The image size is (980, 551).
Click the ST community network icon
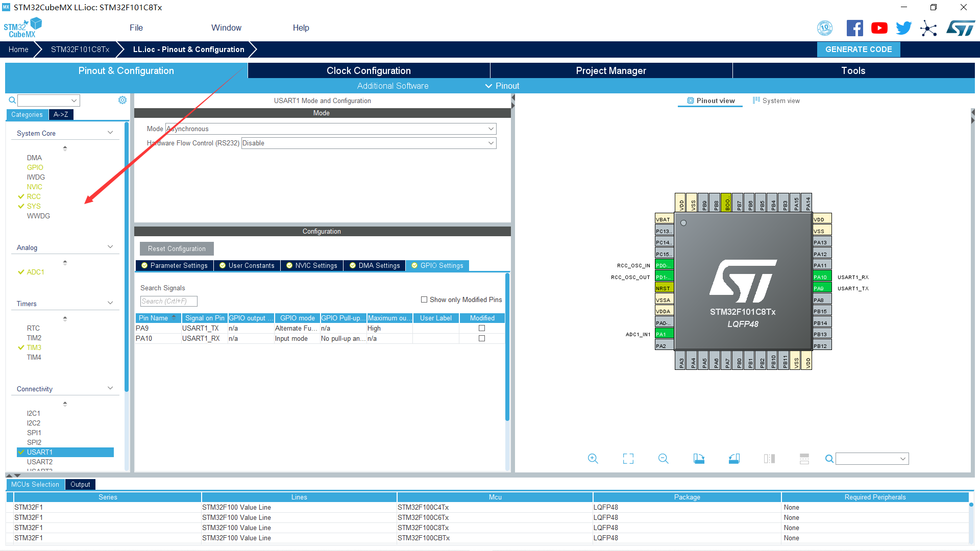(928, 28)
